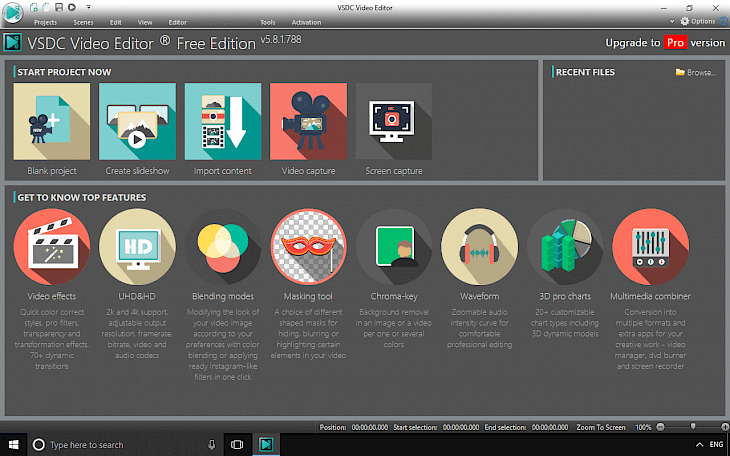The image size is (730, 456).
Task: Click the Start selection timecode value
Action: tap(461, 427)
